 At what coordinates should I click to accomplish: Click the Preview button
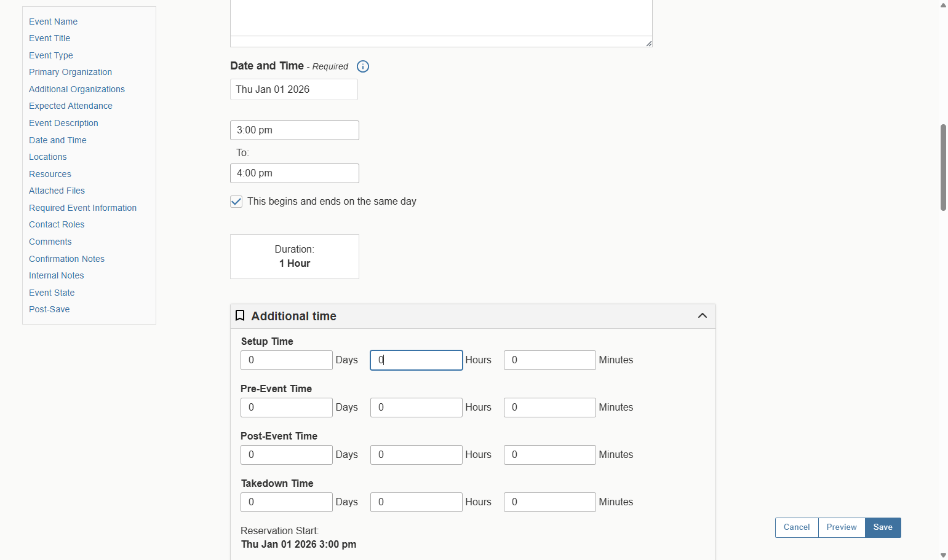pos(842,527)
